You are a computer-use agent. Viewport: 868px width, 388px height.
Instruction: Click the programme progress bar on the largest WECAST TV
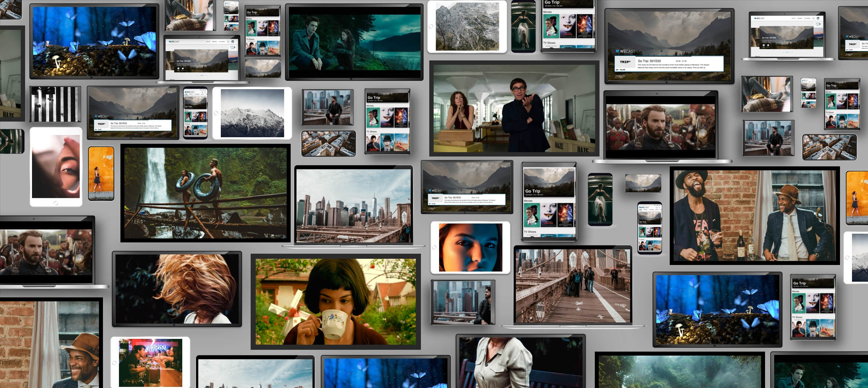pos(664,56)
